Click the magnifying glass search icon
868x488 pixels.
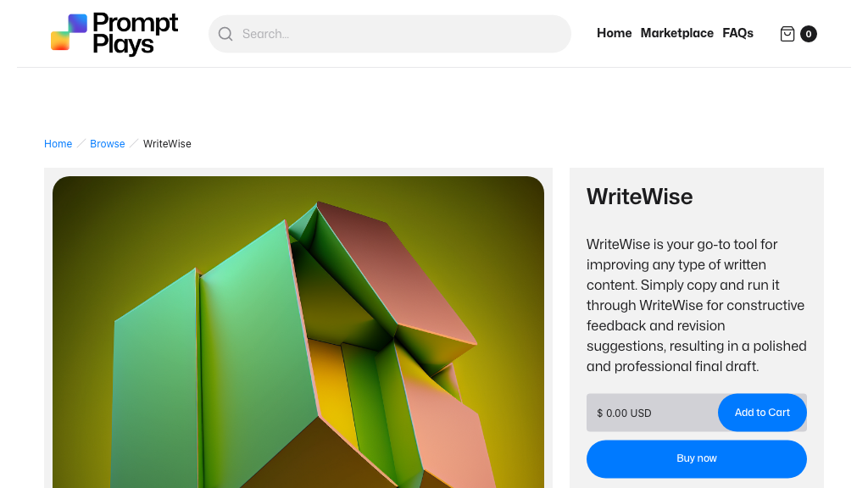(x=225, y=34)
